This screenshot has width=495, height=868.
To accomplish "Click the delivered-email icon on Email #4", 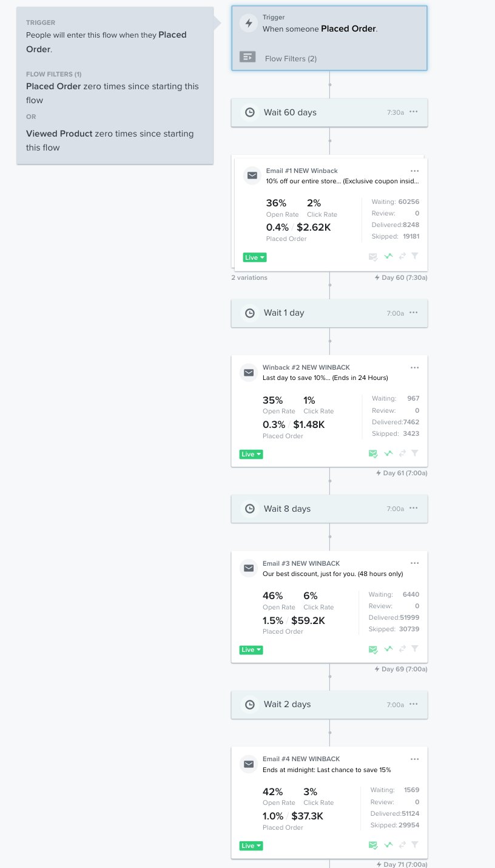I will [x=373, y=844].
